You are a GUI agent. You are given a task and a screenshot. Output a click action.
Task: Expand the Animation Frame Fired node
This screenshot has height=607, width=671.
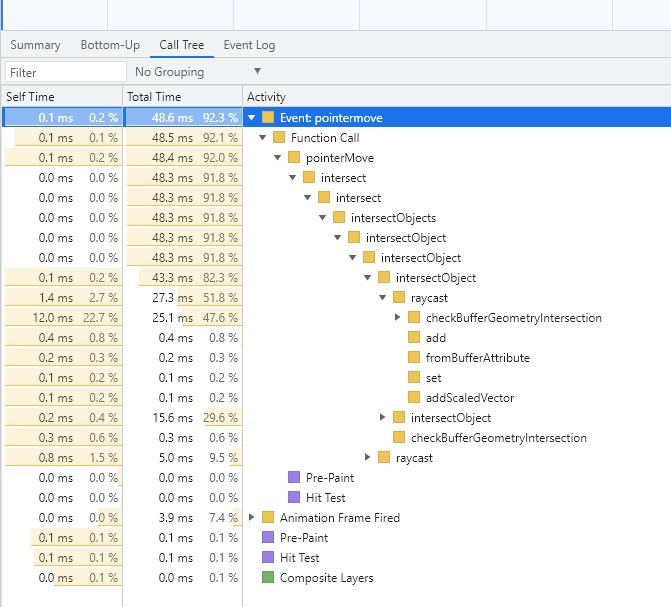click(252, 518)
